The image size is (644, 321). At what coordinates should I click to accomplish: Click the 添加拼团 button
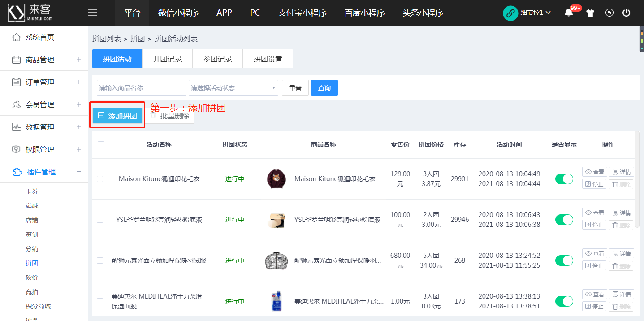pos(117,116)
